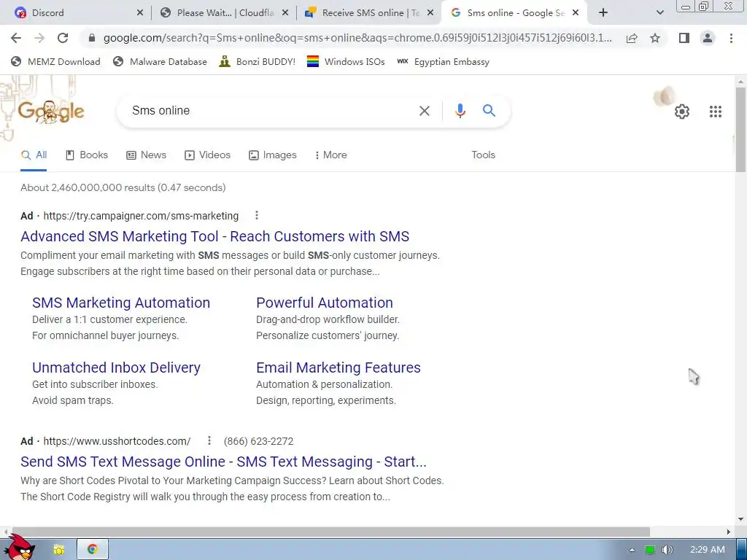Close the Receive SMS online tab
747x560 pixels.
click(430, 13)
